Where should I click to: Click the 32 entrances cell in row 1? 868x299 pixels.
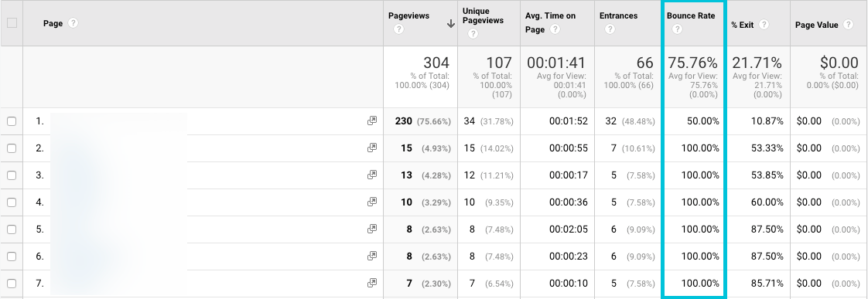point(610,121)
